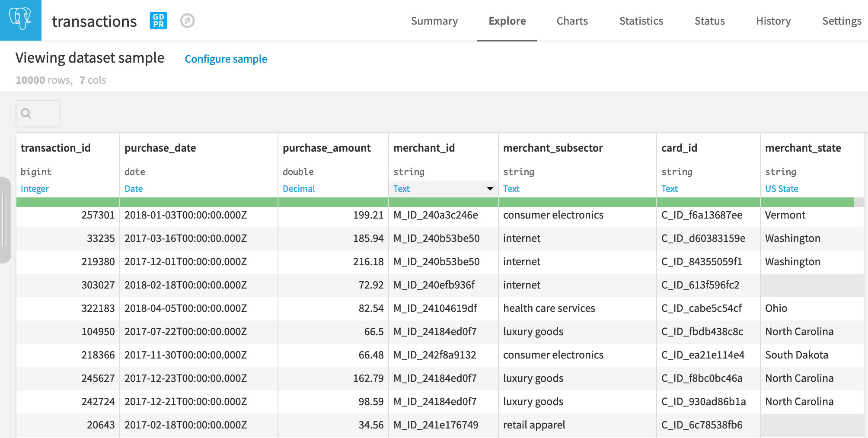868x438 pixels.
Task: Open the Status tab
Action: coord(709,21)
